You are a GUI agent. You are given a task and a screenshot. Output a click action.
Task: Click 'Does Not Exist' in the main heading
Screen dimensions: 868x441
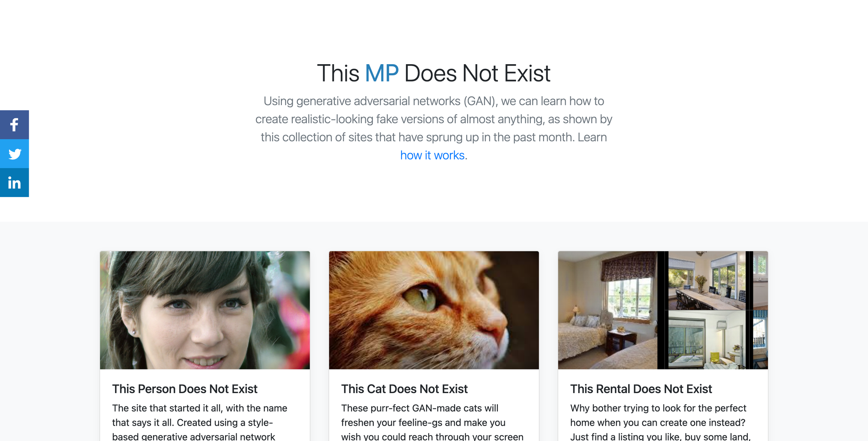[477, 73]
